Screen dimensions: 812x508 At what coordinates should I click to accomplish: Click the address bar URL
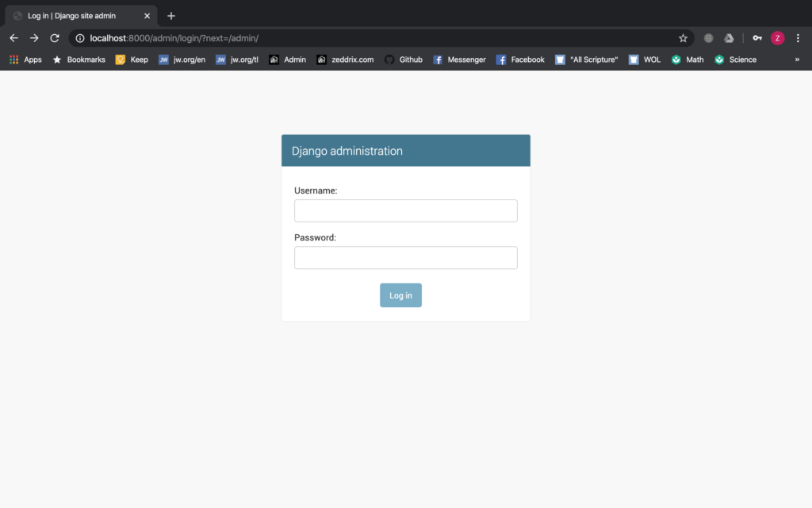point(174,38)
